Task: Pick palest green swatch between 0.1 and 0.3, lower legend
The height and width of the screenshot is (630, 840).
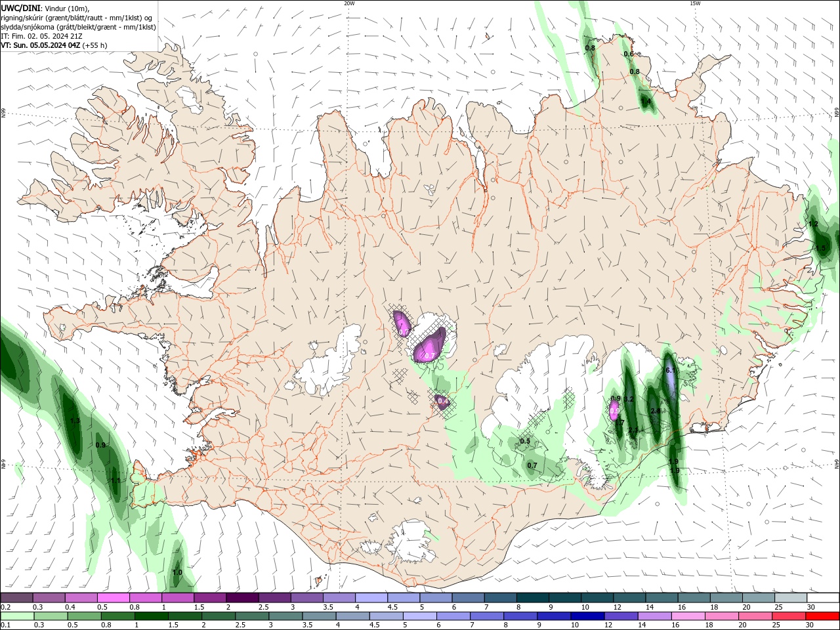Action: point(16,616)
